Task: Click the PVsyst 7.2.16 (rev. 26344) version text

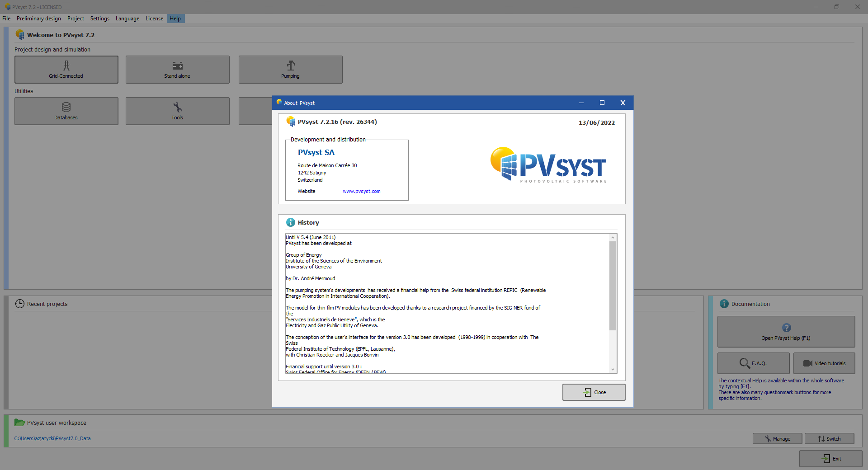Action: [337, 122]
